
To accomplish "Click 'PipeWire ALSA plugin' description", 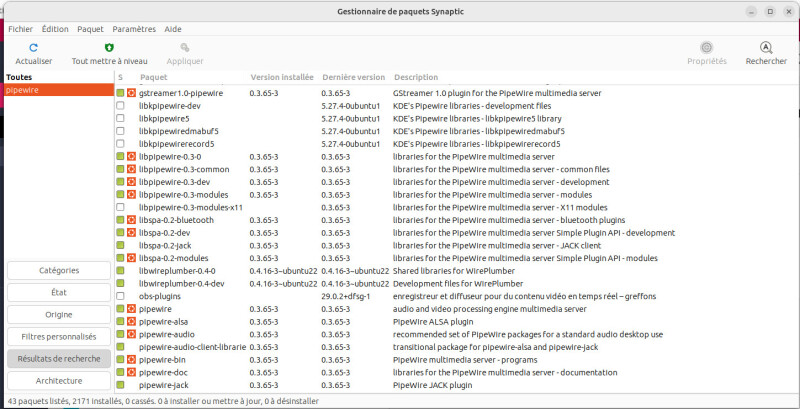I will (x=433, y=322).
